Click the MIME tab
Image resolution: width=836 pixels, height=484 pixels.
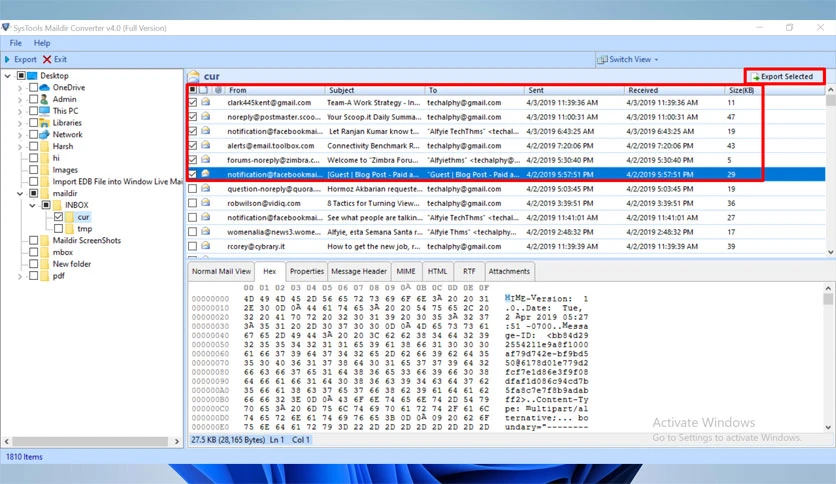[x=406, y=271]
